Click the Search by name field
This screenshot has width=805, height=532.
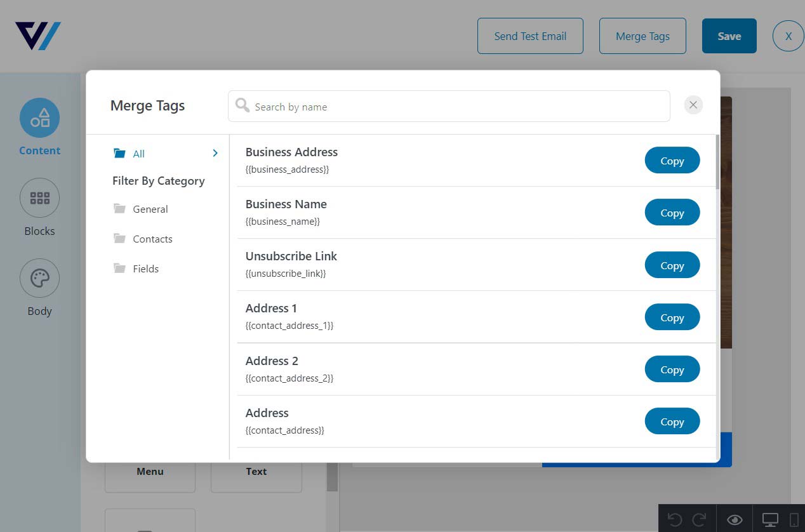click(449, 106)
